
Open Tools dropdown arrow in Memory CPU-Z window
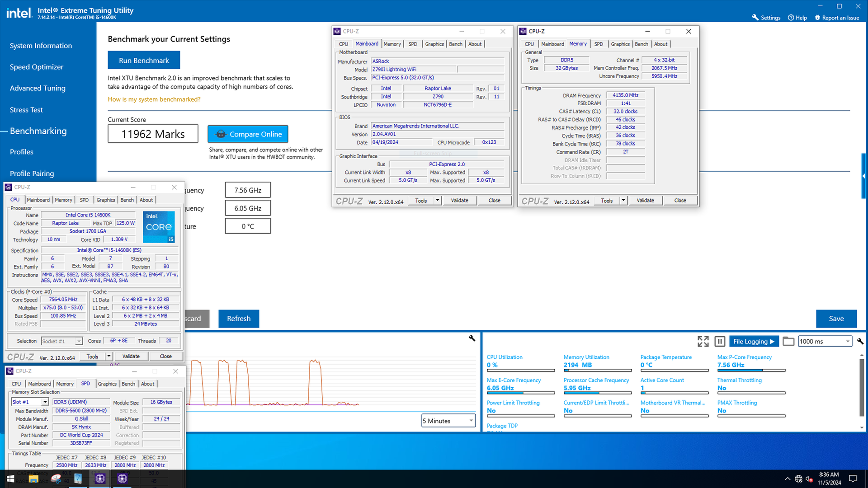coord(623,200)
